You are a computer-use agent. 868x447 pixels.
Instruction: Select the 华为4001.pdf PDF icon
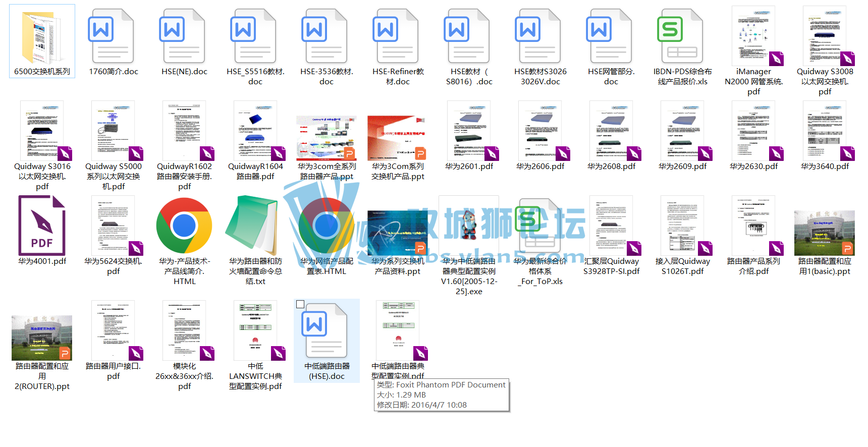(42, 226)
